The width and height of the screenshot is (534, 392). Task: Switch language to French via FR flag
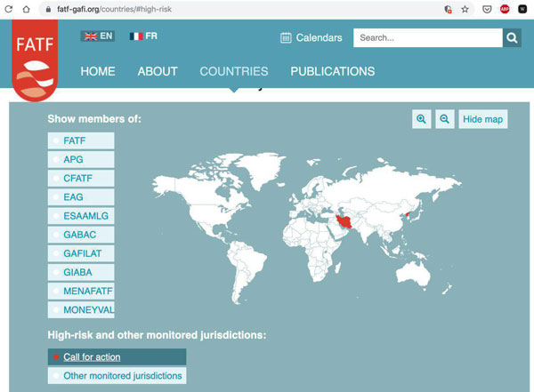point(143,36)
